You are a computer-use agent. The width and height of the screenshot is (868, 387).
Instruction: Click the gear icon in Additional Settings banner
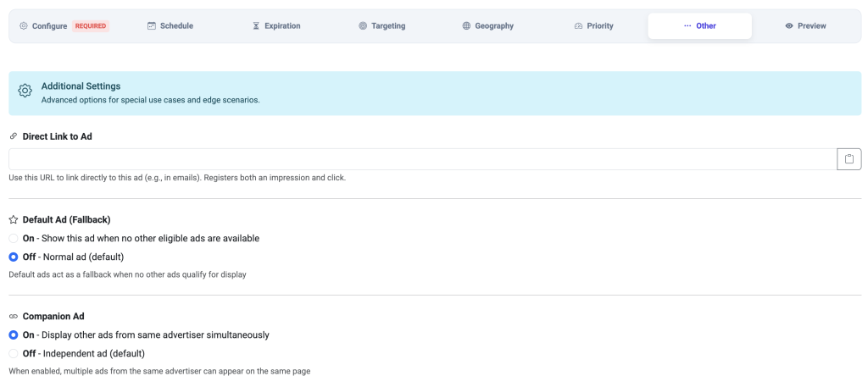25,91
